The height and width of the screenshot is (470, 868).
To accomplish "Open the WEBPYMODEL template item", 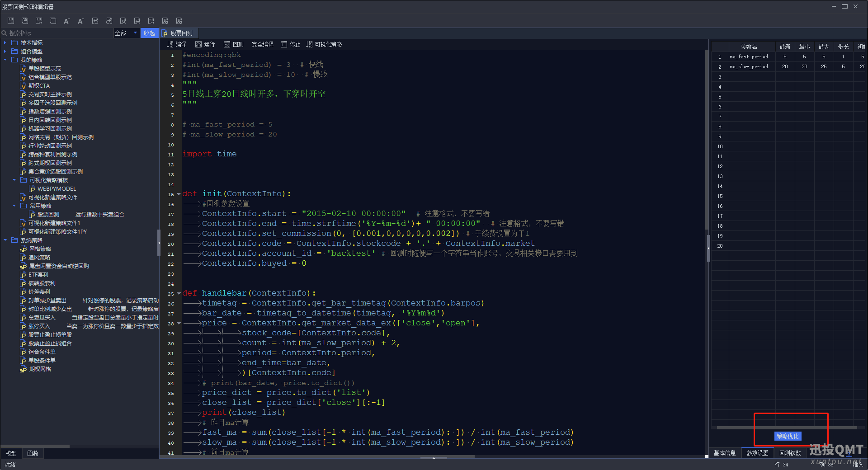I will (x=52, y=188).
